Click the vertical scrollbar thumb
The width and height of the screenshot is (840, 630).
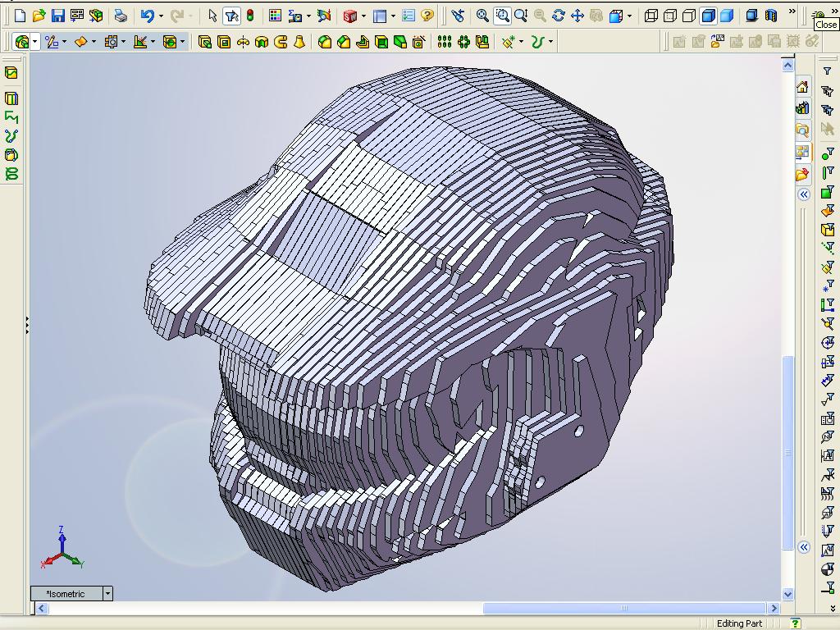coord(787,453)
